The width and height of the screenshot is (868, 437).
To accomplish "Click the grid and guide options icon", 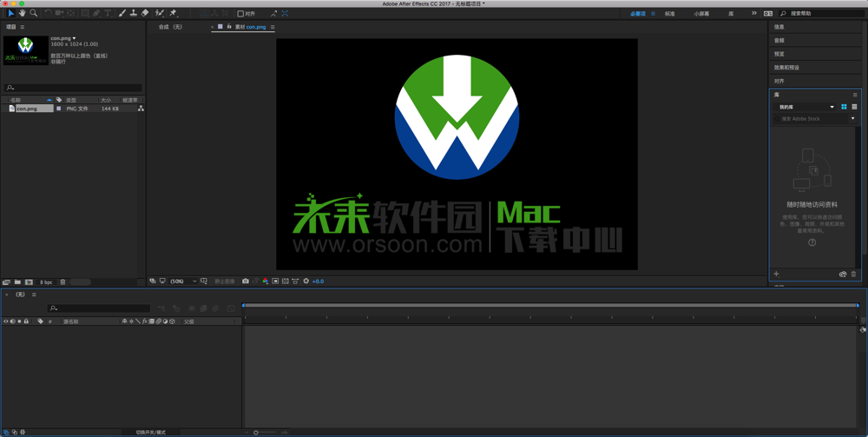I will point(204,281).
